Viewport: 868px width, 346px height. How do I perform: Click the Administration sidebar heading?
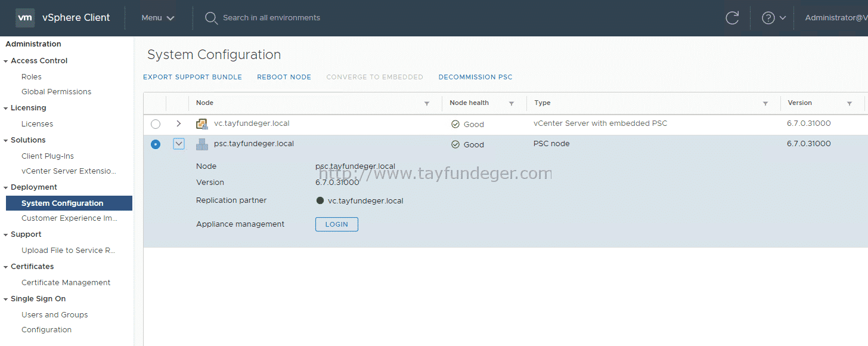[x=33, y=44]
